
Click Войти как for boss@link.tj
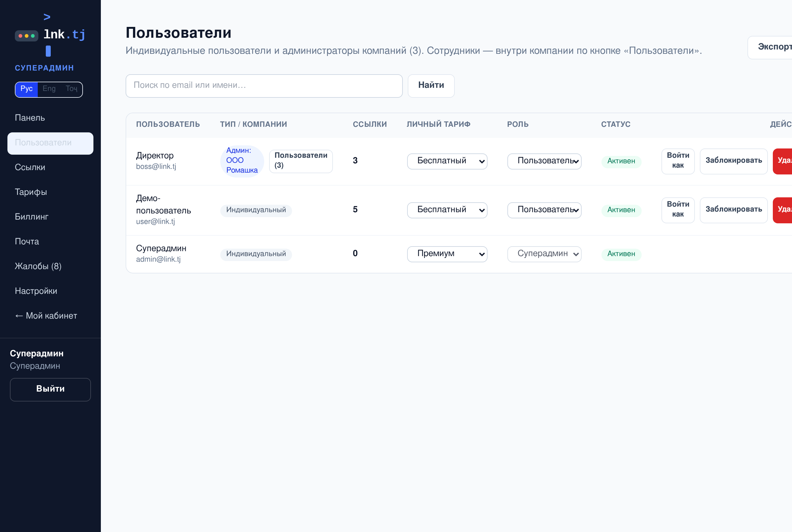tap(678, 161)
